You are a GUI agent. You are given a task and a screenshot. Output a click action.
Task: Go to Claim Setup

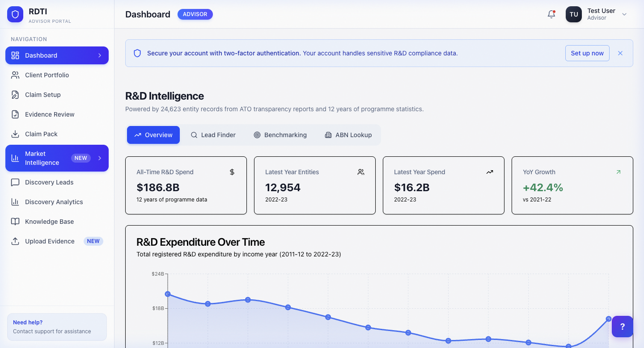57,95
